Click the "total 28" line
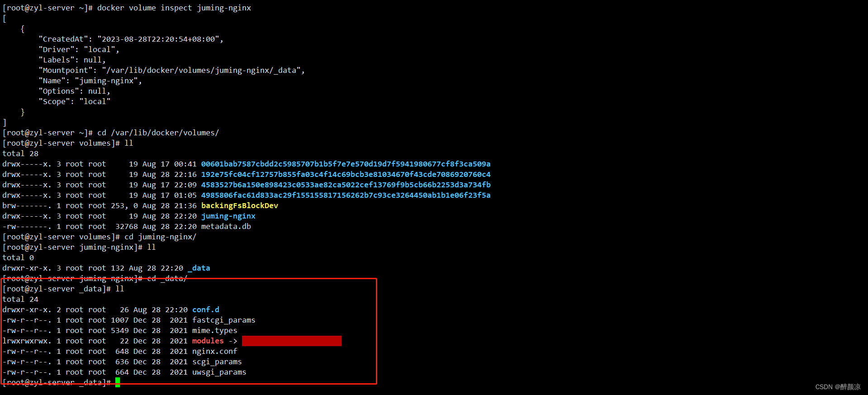 click(20, 153)
